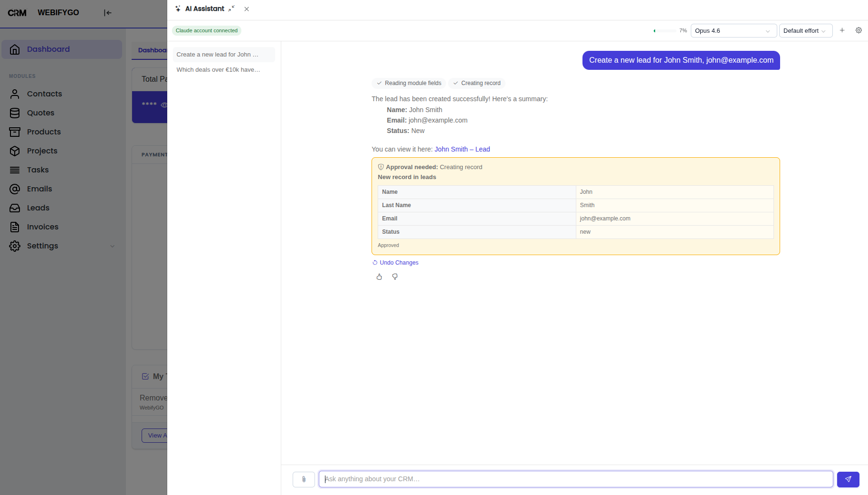
Task: Click the AI Assistant sparkle icon
Action: click(x=178, y=9)
